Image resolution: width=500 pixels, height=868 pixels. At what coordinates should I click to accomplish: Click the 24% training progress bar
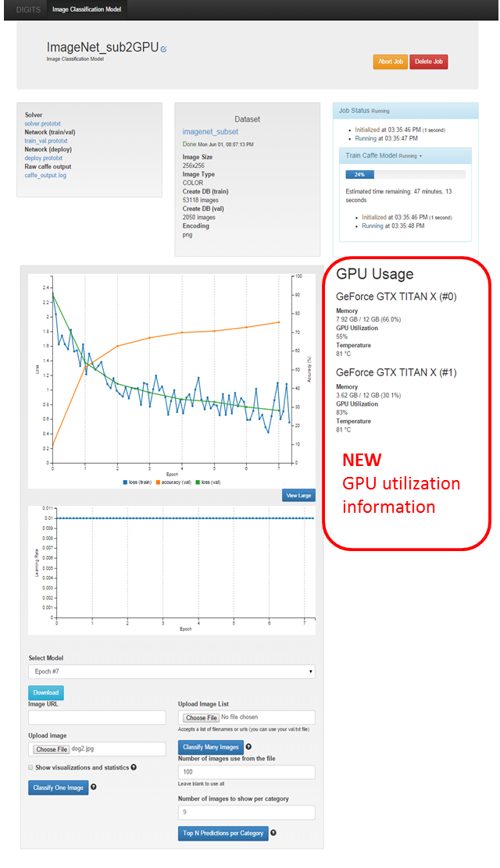359,174
